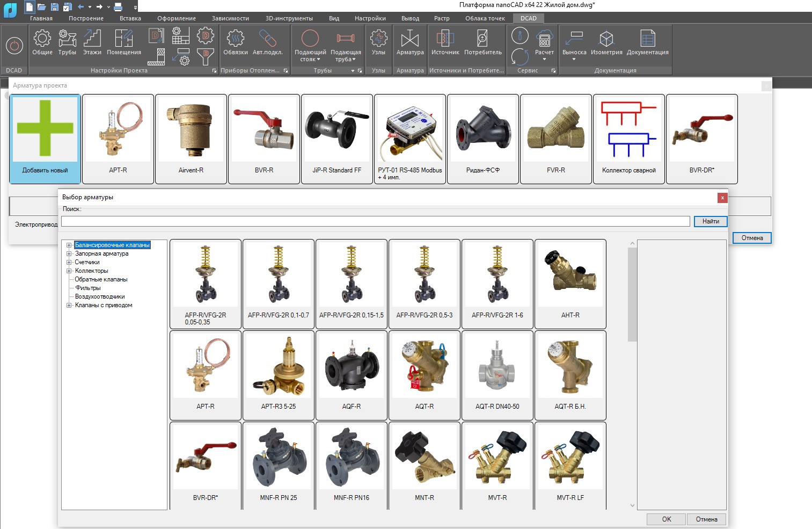Select the APT-R3 5-25 valve thumbnail
812x529 pixels.
[279, 375]
